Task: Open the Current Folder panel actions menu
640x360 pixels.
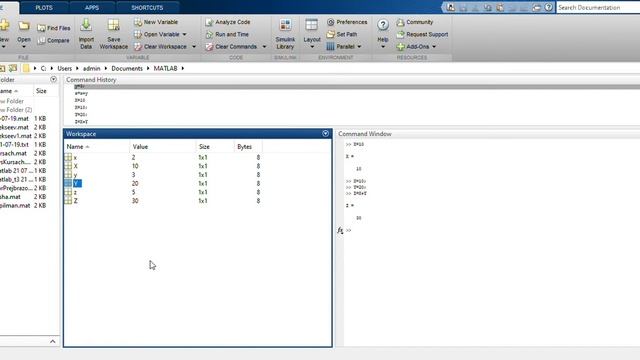Action: pyautogui.click(x=53, y=79)
